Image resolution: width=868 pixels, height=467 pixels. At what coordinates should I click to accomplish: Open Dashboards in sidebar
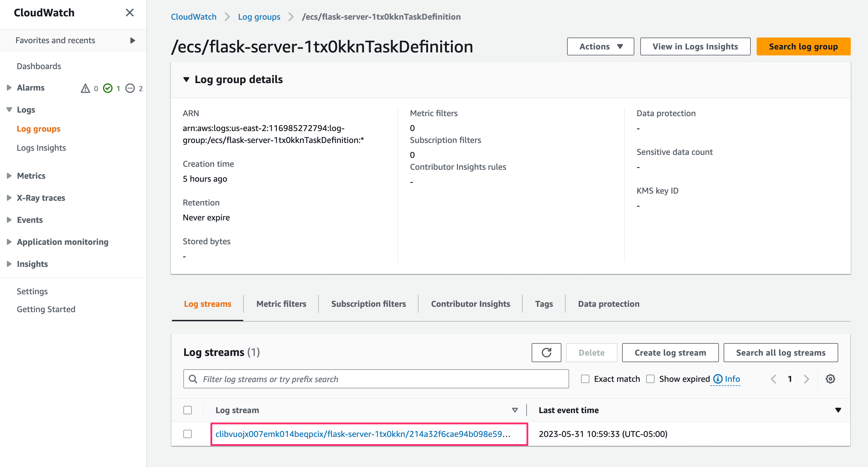click(39, 66)
